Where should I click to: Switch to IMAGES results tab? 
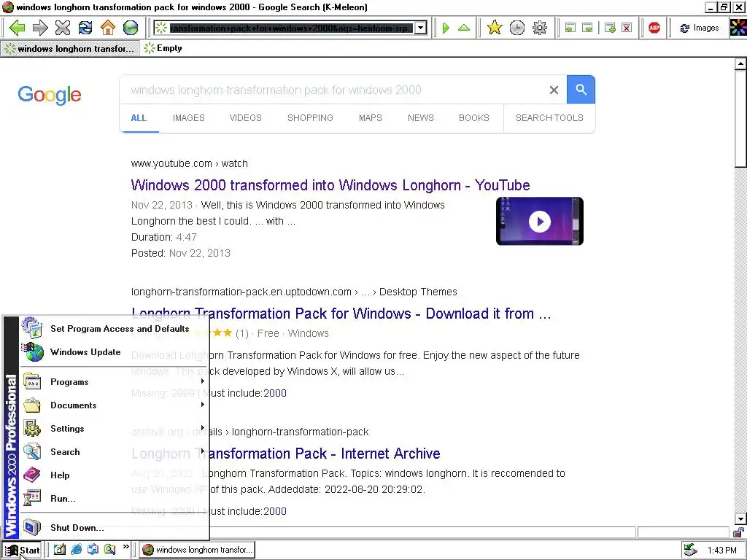coord(189,118)
